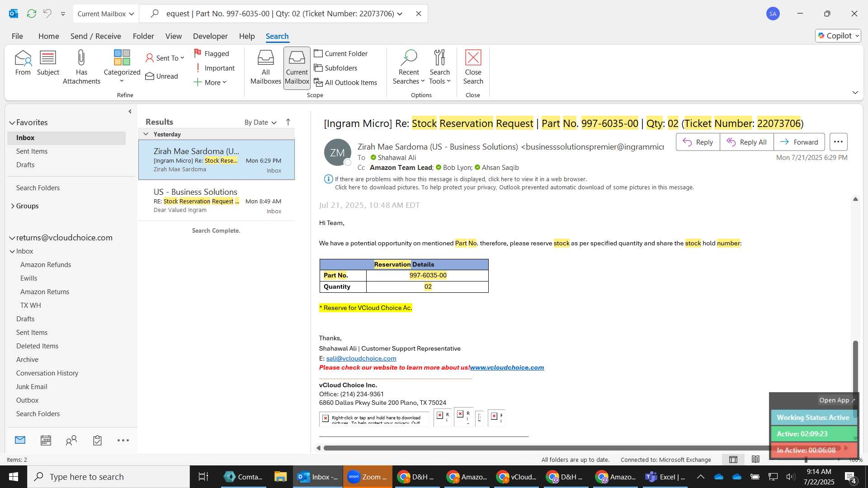
Task: Collapse the Favorites section
Action: tap(12, 122)
